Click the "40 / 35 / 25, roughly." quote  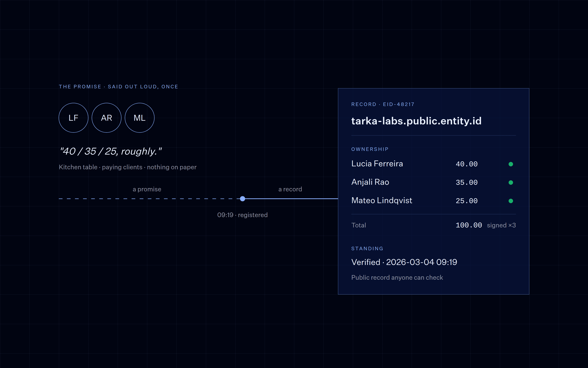point(111,151)
